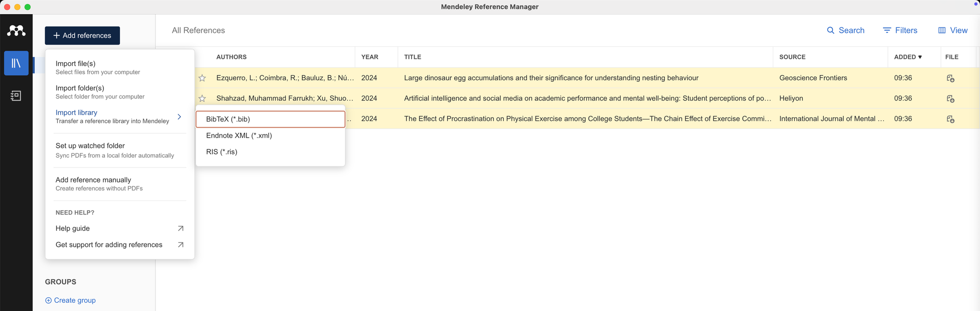Image resolution: width=980 pixels, height=311 pixels.
Task: Click the View text button
Action: pos(959,30)
